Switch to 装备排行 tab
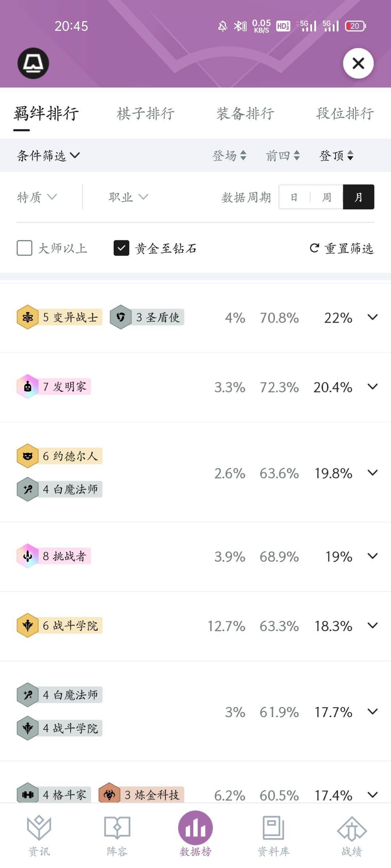 pos(245,113)
